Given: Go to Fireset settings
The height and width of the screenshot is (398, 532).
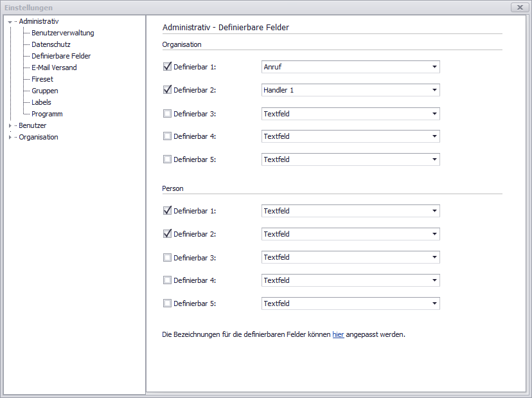Looking at the screenshot, I should (x=42, y=79).
